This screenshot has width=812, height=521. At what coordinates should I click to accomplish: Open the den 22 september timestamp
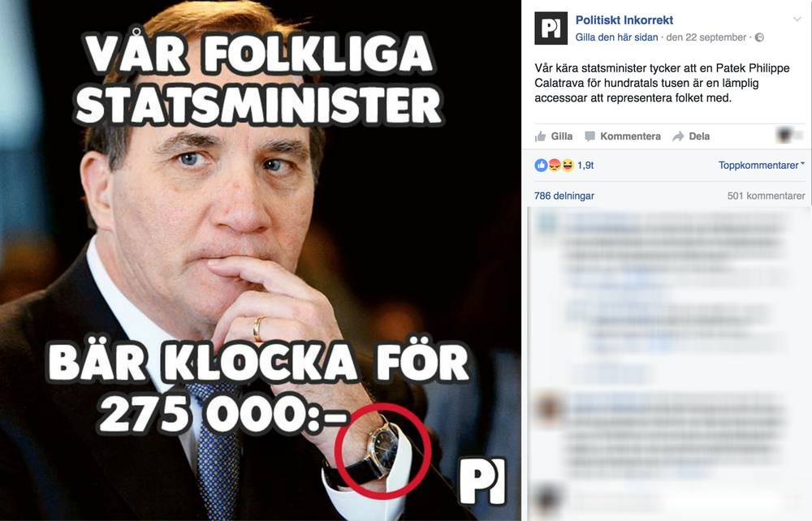coord(706,37)
